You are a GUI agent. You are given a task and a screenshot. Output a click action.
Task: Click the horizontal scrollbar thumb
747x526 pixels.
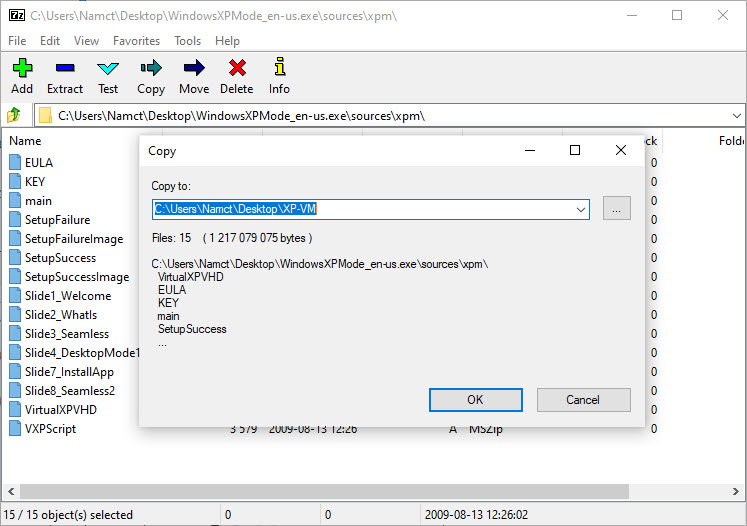[x=324, y=491]
